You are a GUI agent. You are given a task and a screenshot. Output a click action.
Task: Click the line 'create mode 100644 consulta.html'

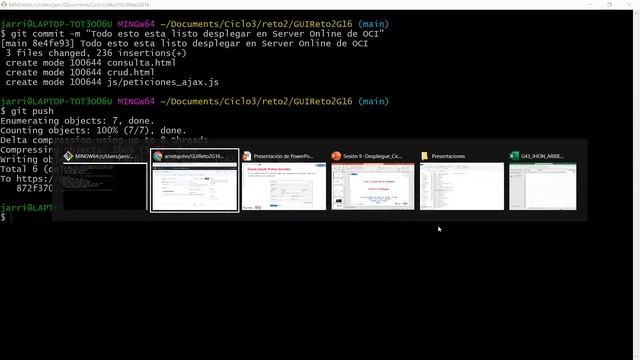coord(91,63)
